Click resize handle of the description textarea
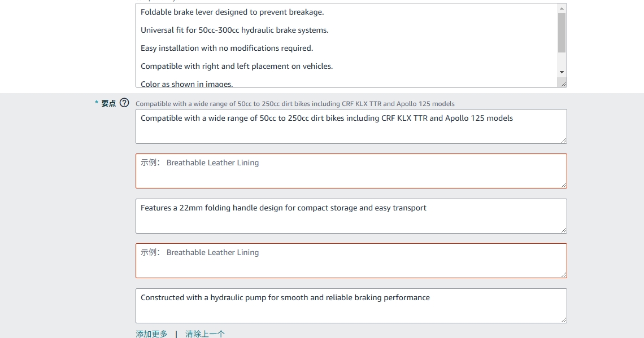Image resolution: width=644 pixels, height=338 pixels. [563, 83]
